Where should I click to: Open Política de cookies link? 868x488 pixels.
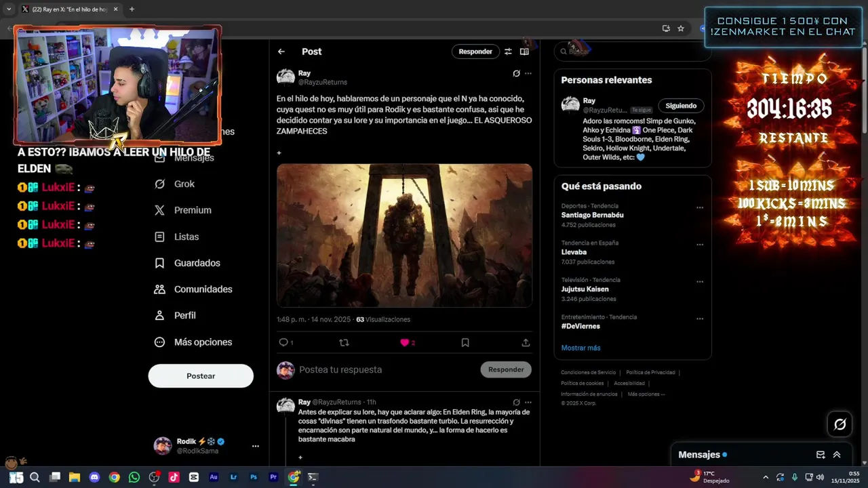582,383
